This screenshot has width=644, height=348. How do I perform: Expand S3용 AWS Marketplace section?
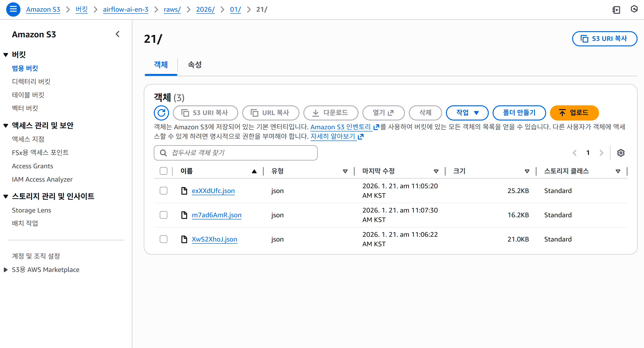point(6,270)
